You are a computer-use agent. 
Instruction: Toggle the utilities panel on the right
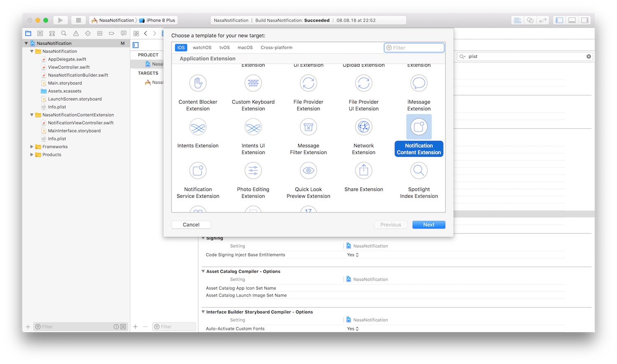585,20
